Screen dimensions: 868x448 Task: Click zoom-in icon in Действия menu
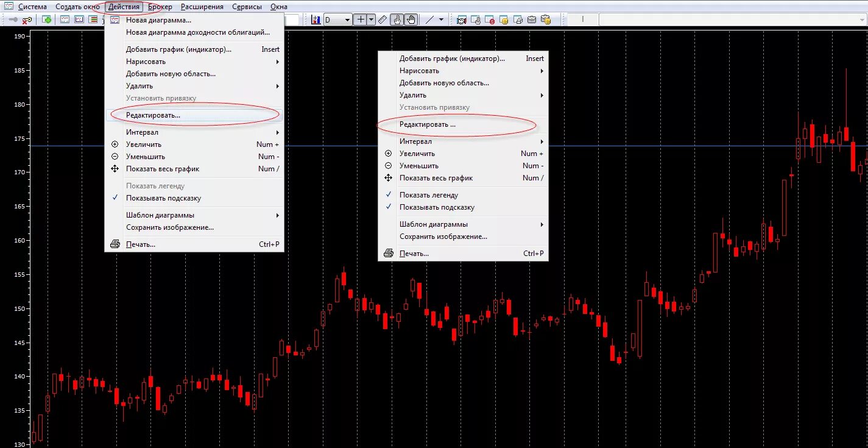pos(115,144)
